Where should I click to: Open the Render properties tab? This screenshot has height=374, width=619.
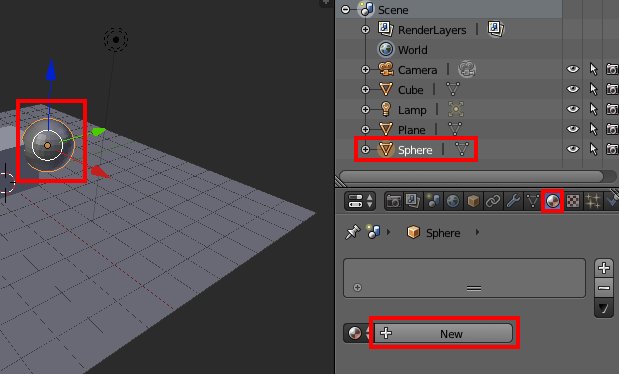click(x=394, y=201)
